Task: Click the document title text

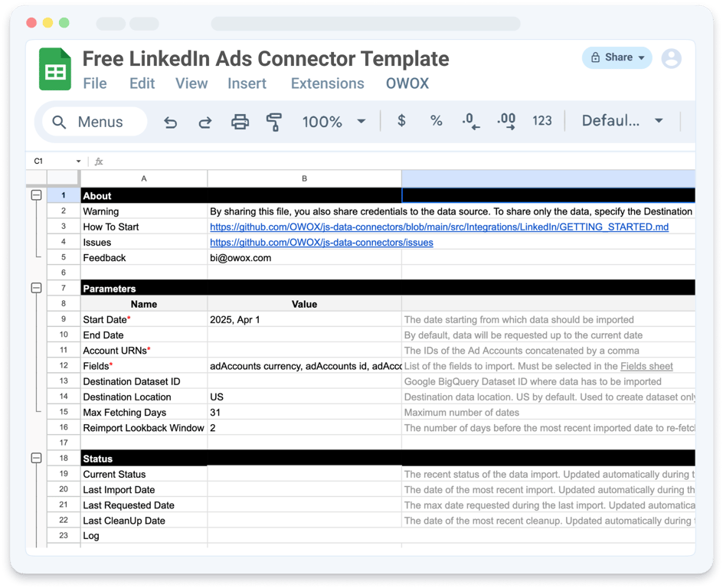Action: click(x=266, y=59)
